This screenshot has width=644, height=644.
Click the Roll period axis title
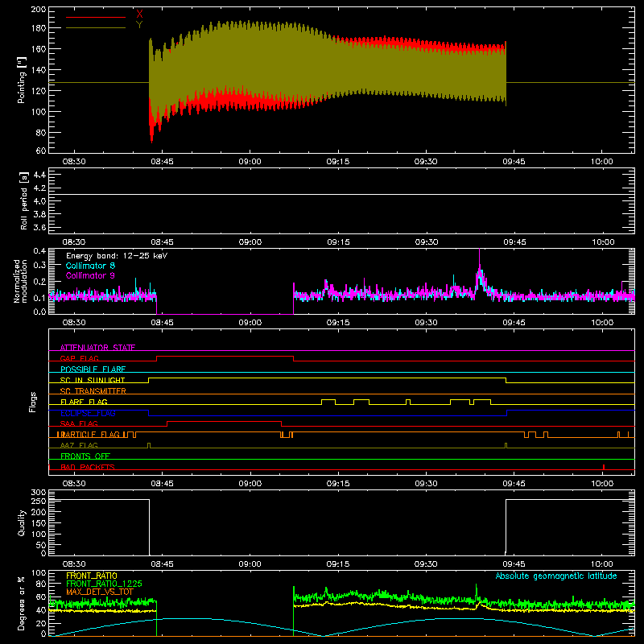point(23,200)
